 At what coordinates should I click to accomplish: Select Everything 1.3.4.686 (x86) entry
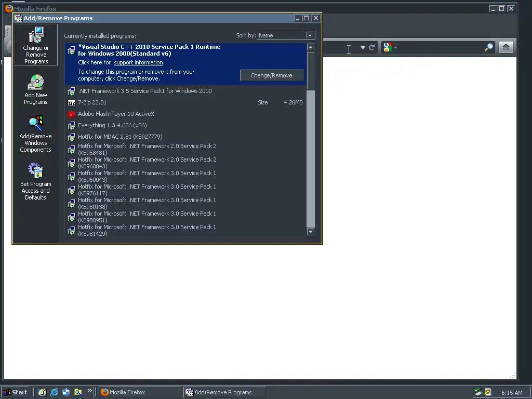tap(185, 126)
